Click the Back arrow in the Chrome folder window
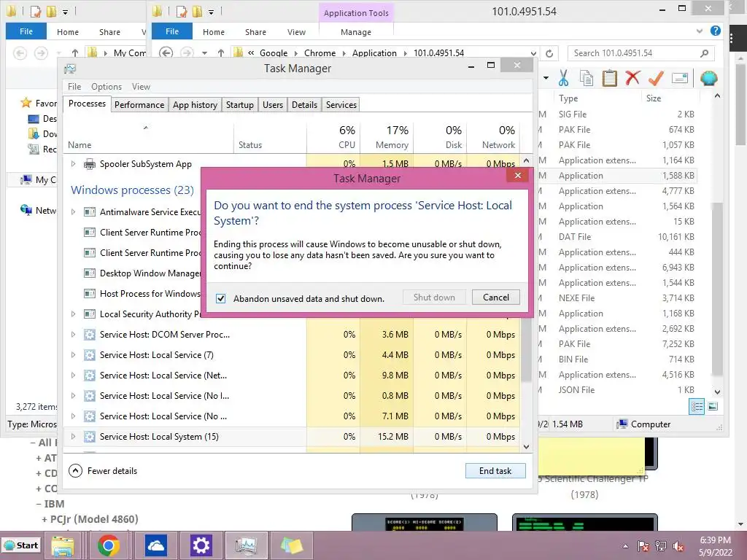Screen dimensions: 747x560 click(x=166, y=52)
